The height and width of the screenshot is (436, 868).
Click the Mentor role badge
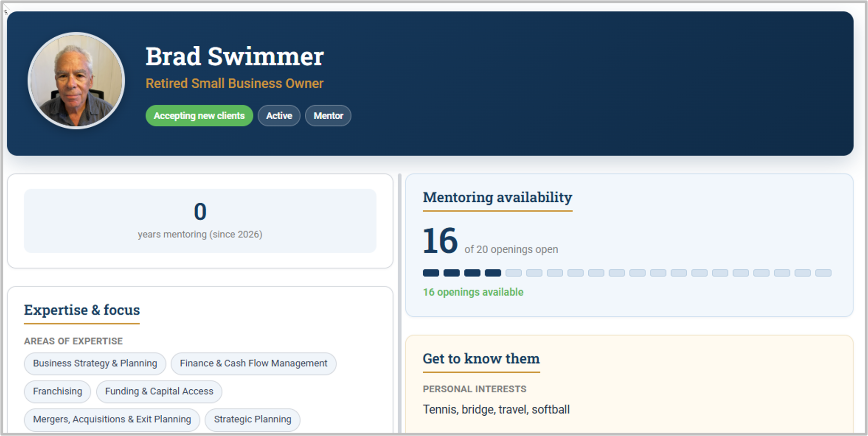coord(328,115)
